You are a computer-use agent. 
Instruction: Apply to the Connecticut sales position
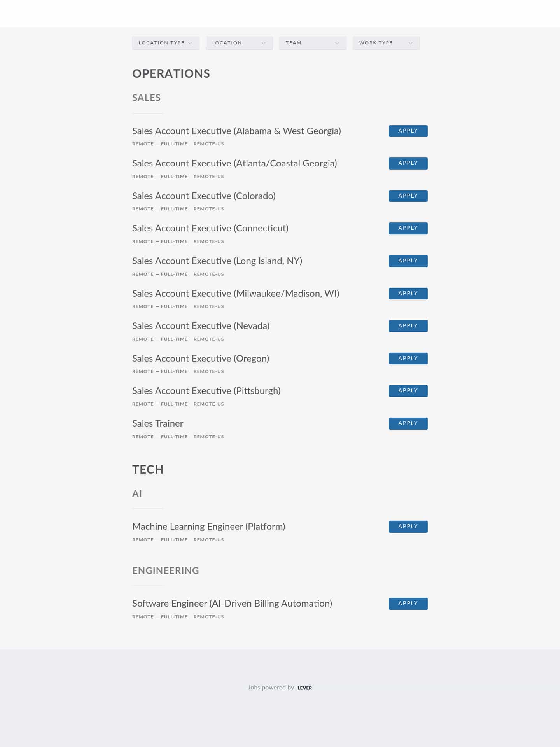[408, 228]
